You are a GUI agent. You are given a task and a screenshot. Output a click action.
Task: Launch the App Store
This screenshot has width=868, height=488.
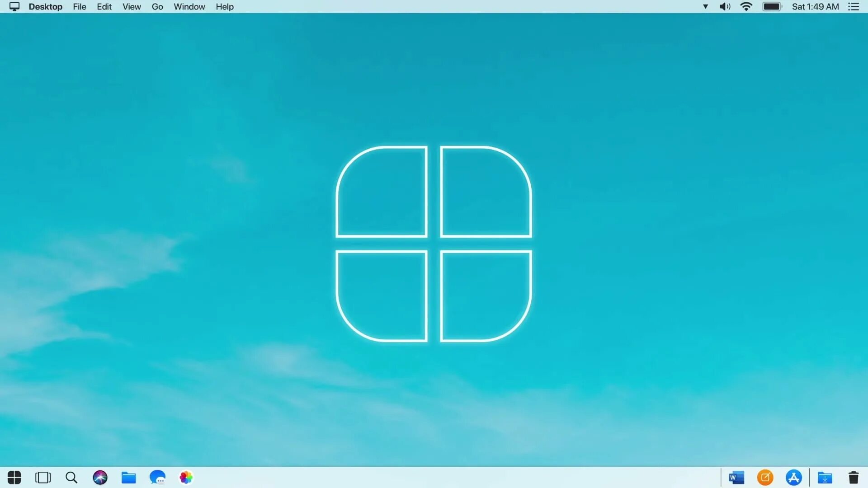[794, 478]
